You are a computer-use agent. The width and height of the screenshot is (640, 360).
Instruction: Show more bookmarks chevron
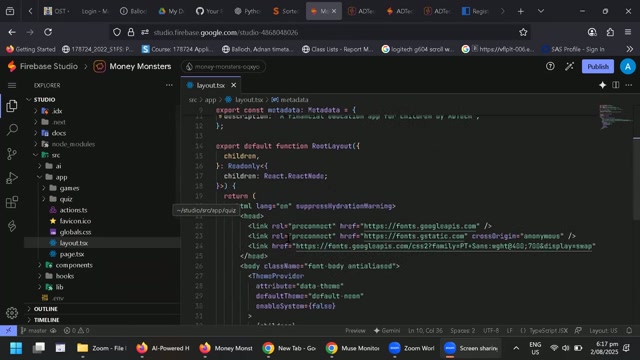(x=629, y=49)
